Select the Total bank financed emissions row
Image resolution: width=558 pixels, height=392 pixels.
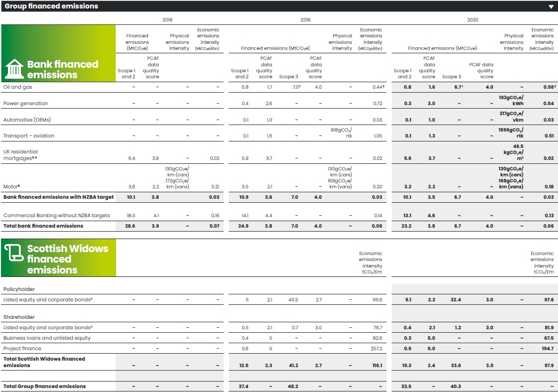(43, 226)
